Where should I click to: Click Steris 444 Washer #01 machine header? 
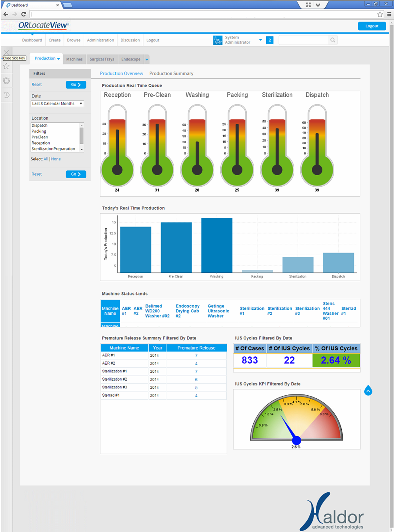coord(330,311)
